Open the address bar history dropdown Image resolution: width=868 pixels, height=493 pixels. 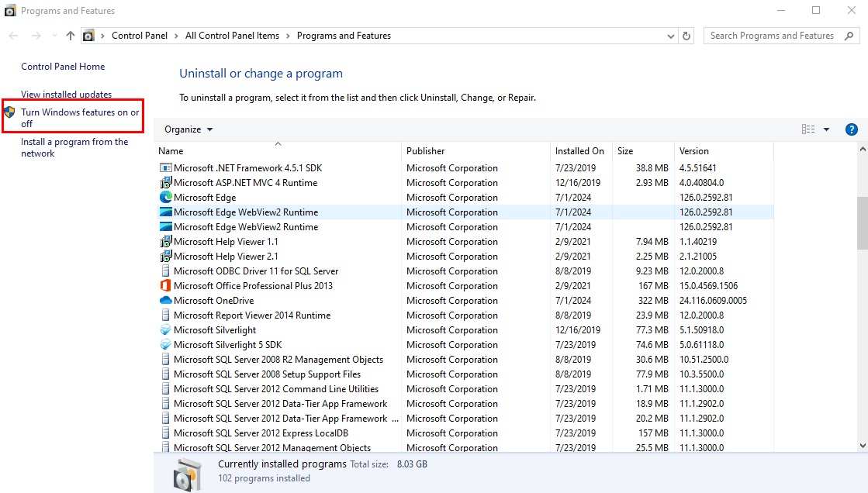click(671, 36)
